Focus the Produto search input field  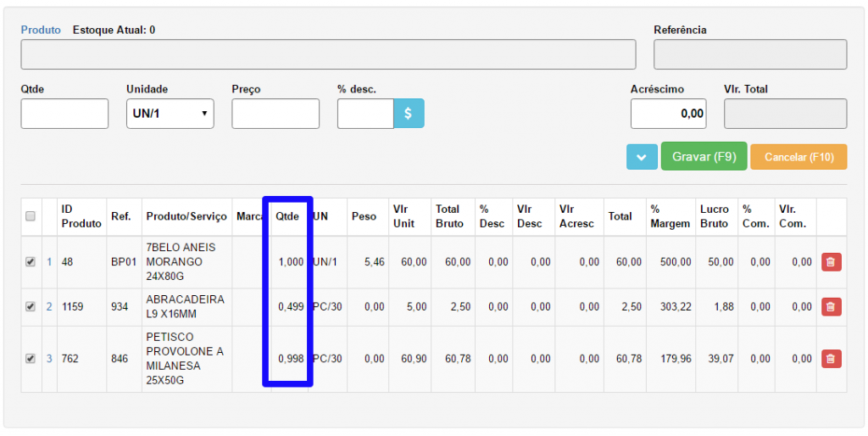pyautogui.click(x=328, y=54)
